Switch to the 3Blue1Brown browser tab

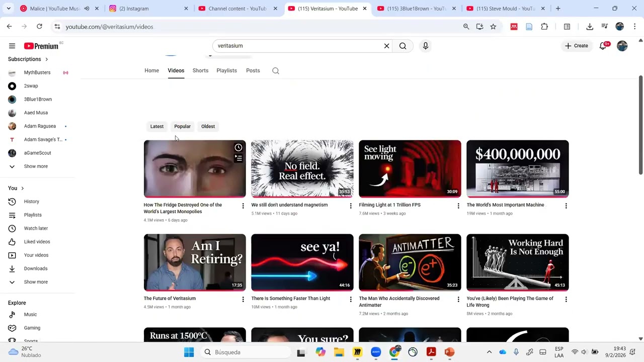[417, 9]
